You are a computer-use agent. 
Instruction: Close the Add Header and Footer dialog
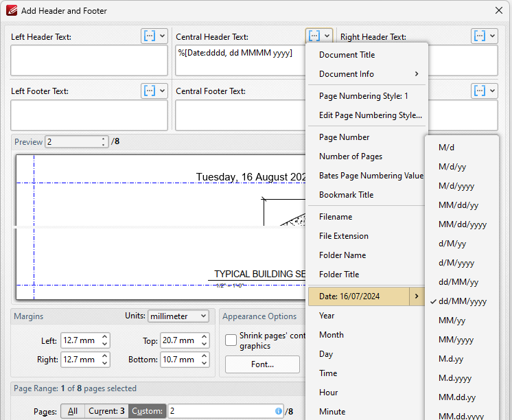tap(498, 10)
